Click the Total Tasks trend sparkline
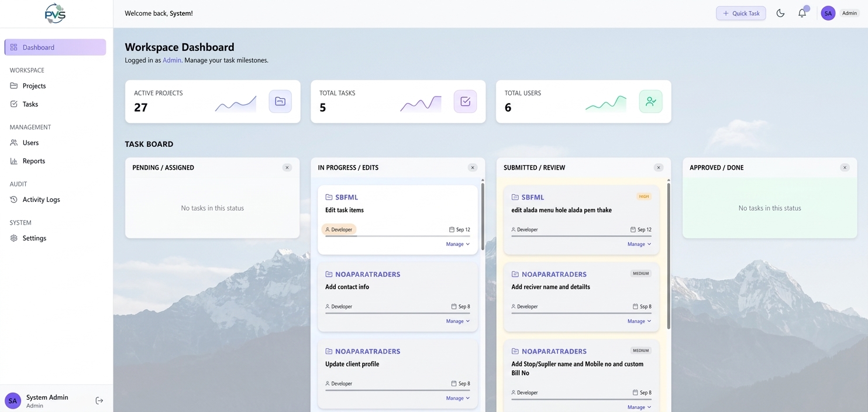 point(421,104)
